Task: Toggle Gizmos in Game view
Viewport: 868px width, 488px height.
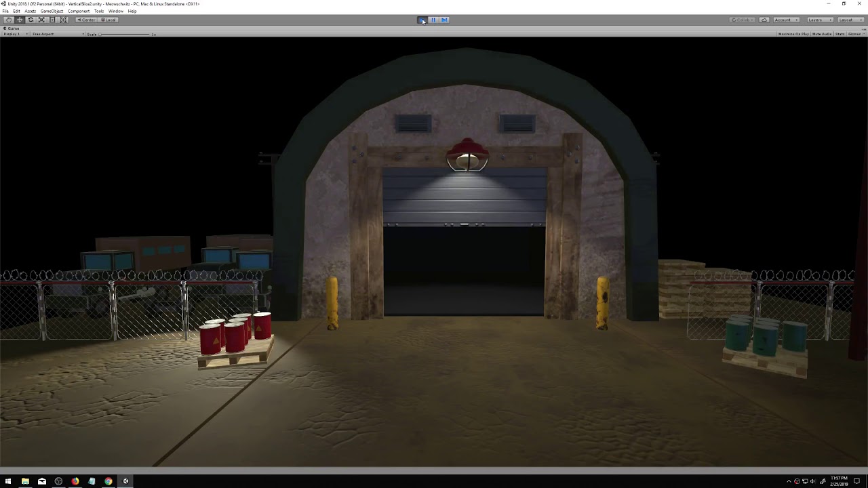Action: click(853, 34)
